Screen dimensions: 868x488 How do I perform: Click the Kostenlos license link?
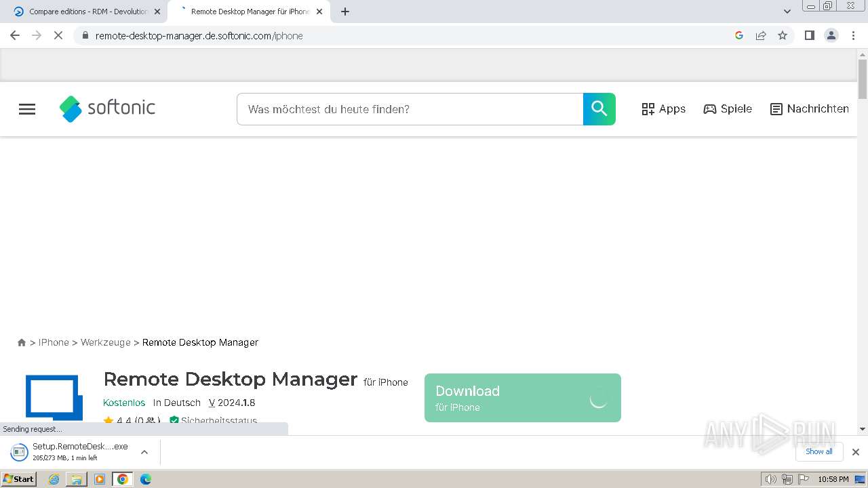pyautogui.click(x=124, y=403)
